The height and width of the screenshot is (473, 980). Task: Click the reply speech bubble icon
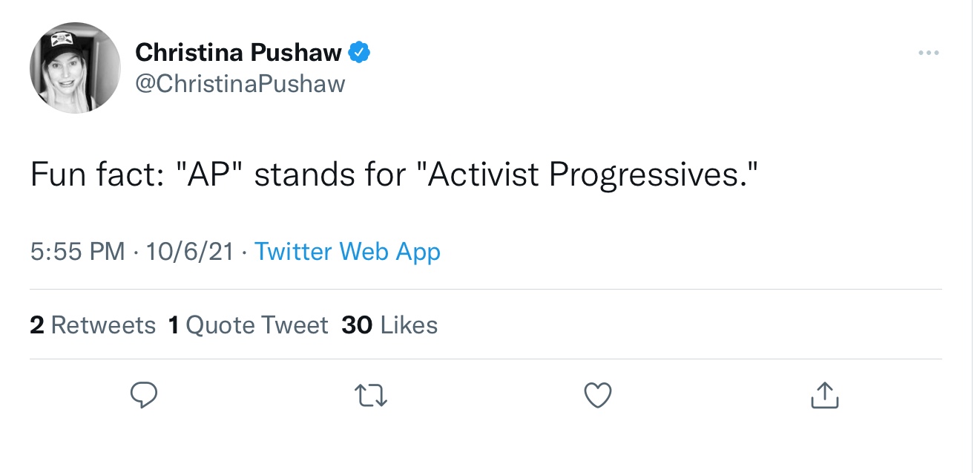pyautogui.click(x=145, y=396)
